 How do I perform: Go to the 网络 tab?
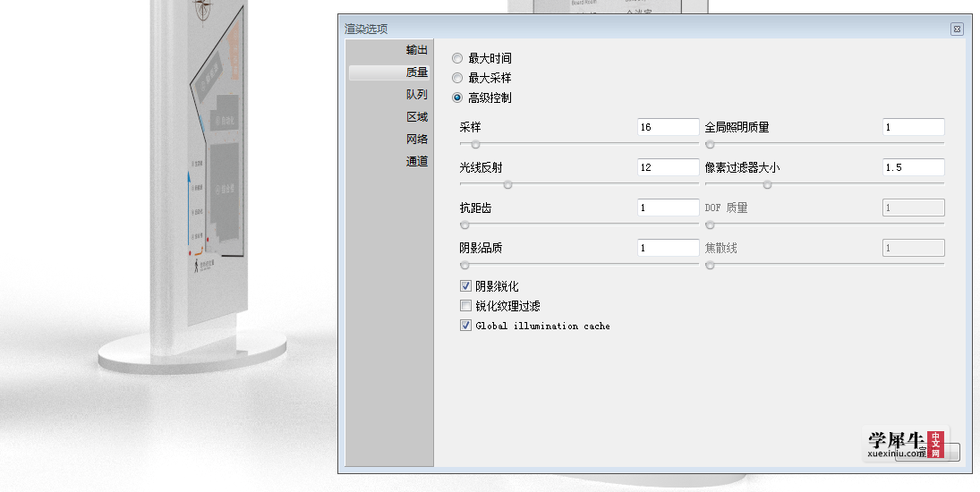(x=416, y=139)
